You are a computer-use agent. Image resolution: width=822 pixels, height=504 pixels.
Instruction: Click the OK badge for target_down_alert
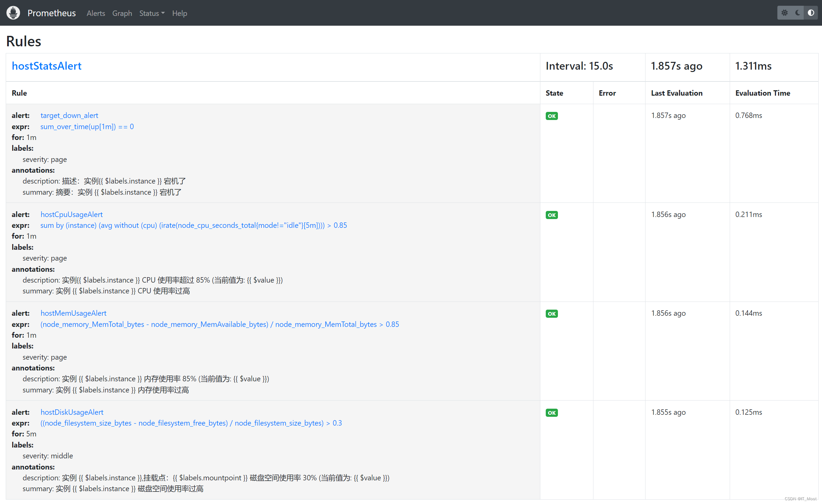coord(551,116)
